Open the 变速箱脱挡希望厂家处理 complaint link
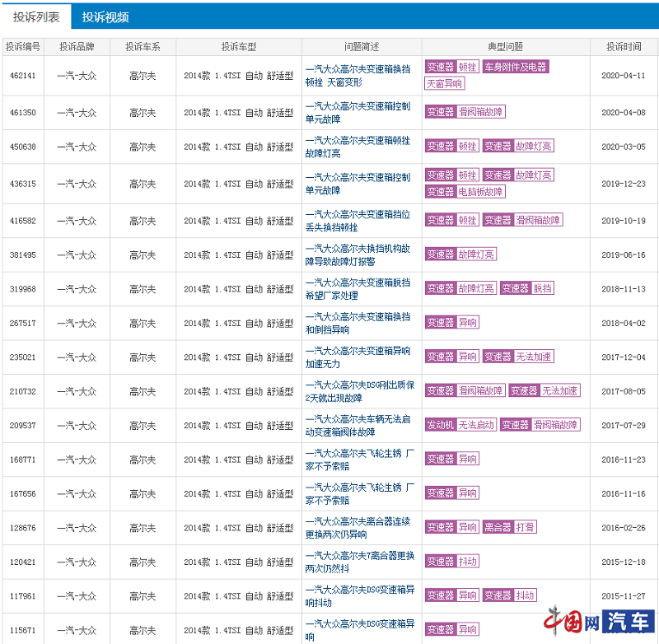The height and width of the screenshot is (644, 659). tap(358, 288)
